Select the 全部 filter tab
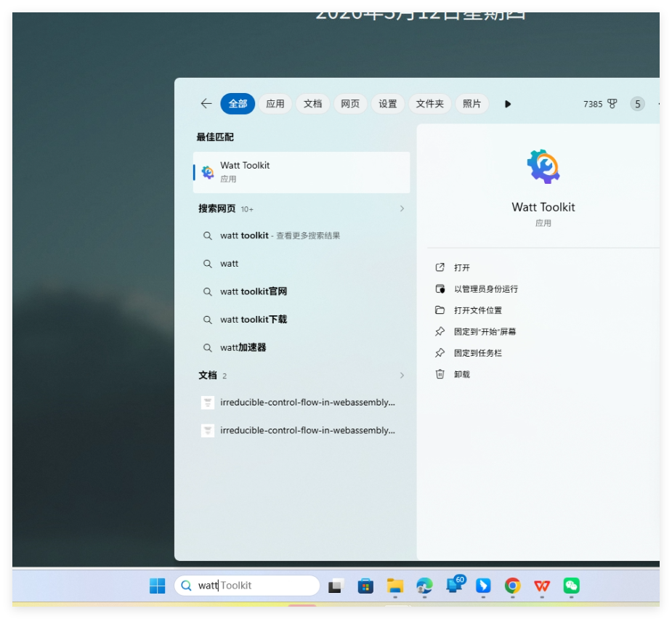The height and width of the screenshot is (619, 672). 238,104
